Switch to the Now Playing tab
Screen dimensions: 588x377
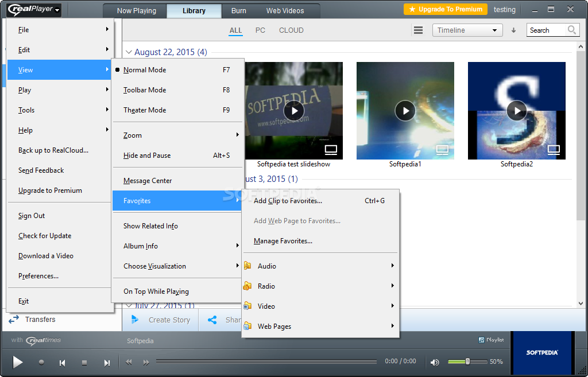(x=137, y=11)
